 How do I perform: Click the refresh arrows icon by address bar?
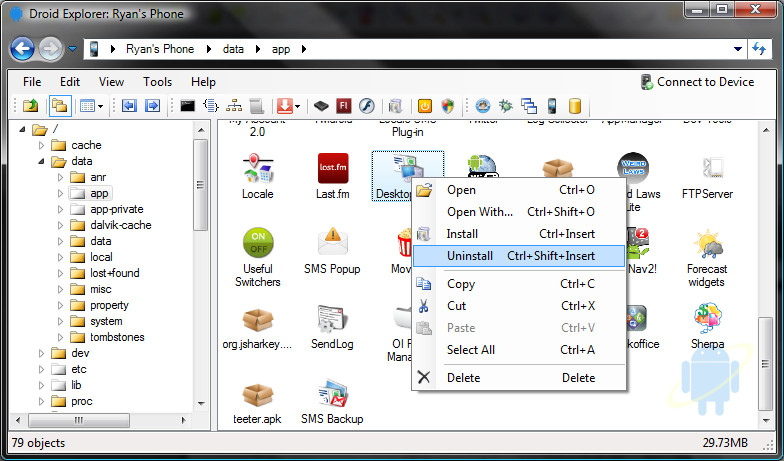tap(760, 49)
